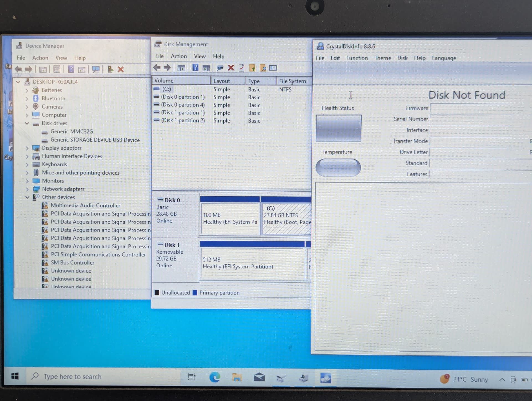The width and height of the screenshot is (532, 401).
Task: Click Forward arrow in Device Manager toolbar
Action: tap(29, 69)
